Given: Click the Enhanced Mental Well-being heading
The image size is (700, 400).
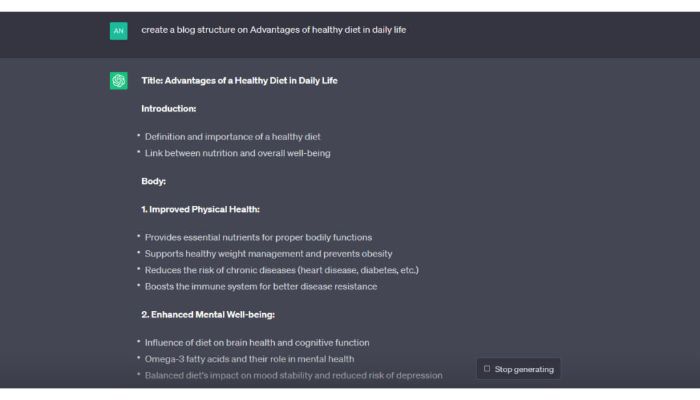Looking at the screenshot, I should click(x=208, y=315).
